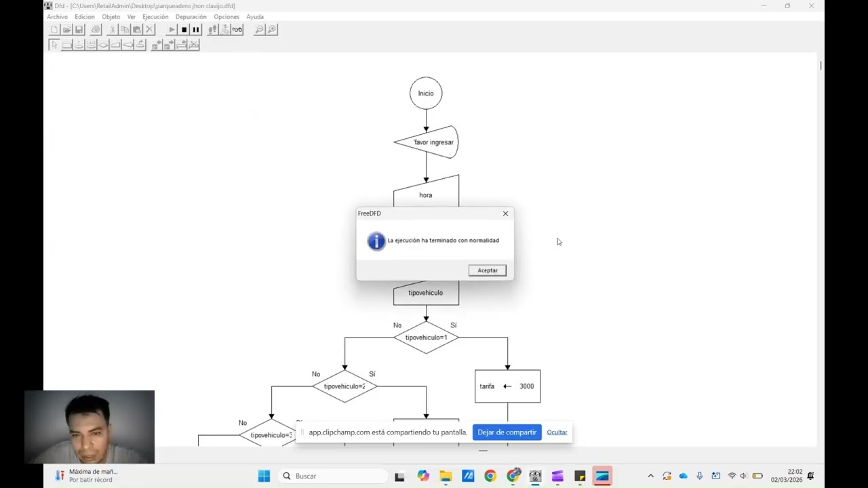
Task: Select the output object tool
Action: point(127,45)
